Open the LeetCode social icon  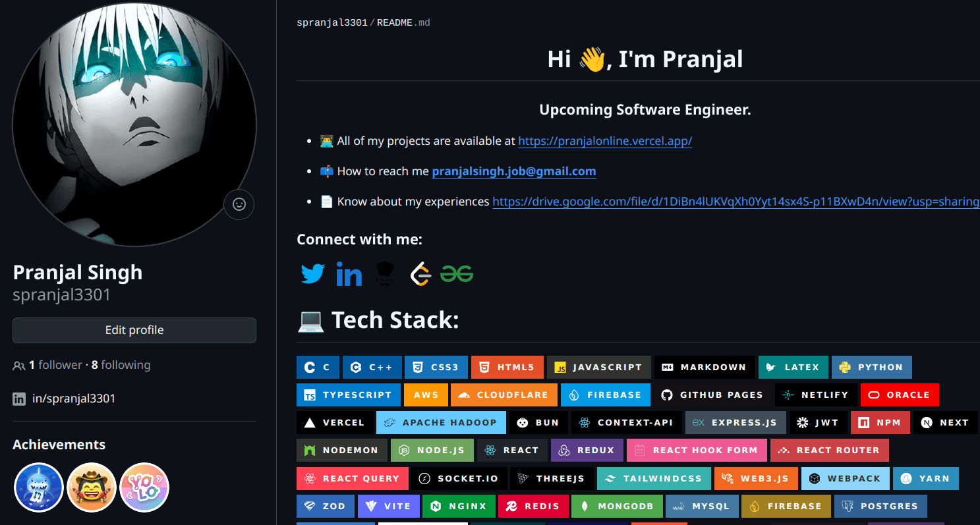[x=420, y=273]
